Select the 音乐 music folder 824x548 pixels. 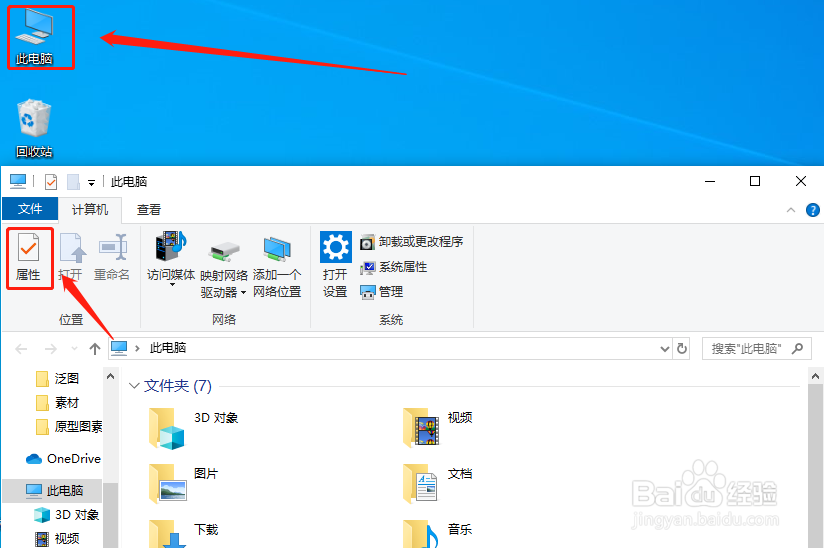pos(438,533)
